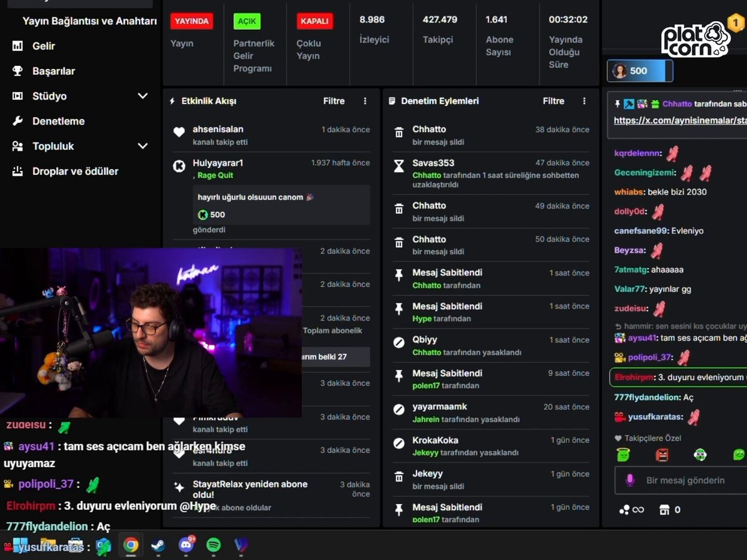Image resolution: width=747 pixels, height=560 pixels.
Task: Click Qbiyy name in moderation log
Action: [x=425, y=340]
